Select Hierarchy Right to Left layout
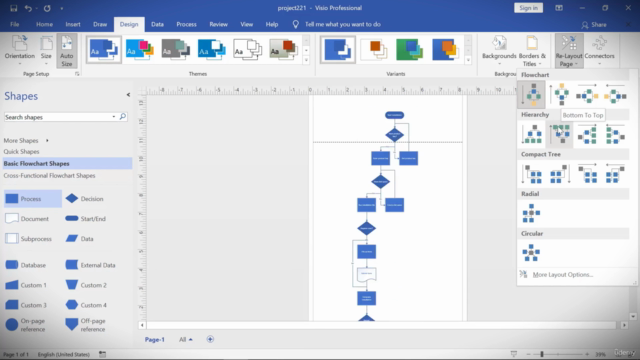 point(615,134)
